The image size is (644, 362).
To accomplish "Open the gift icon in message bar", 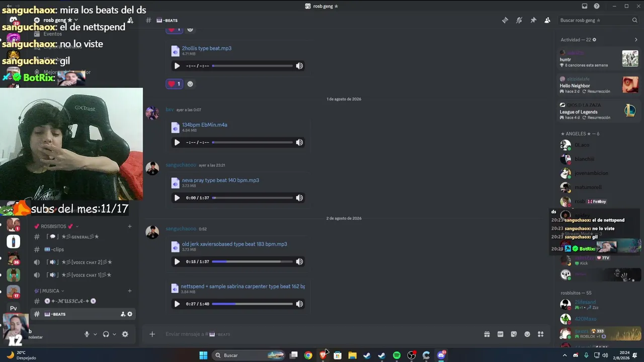I will 487,334.
